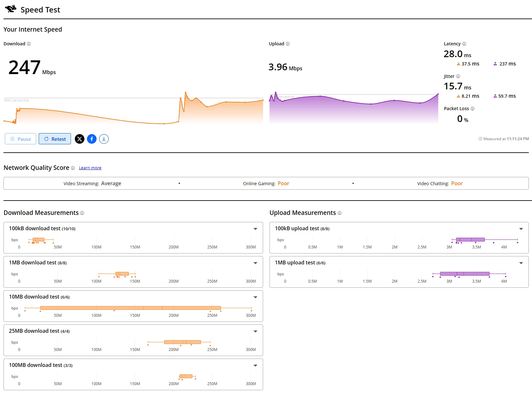Open the Upload info icon
Viewport: 532px width, 395px height.
pyautogui.click(x=288, y=44)
